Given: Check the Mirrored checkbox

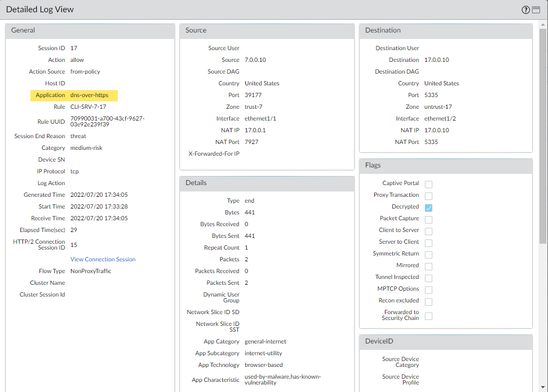Looking at the screenshot, I should 429,266.
